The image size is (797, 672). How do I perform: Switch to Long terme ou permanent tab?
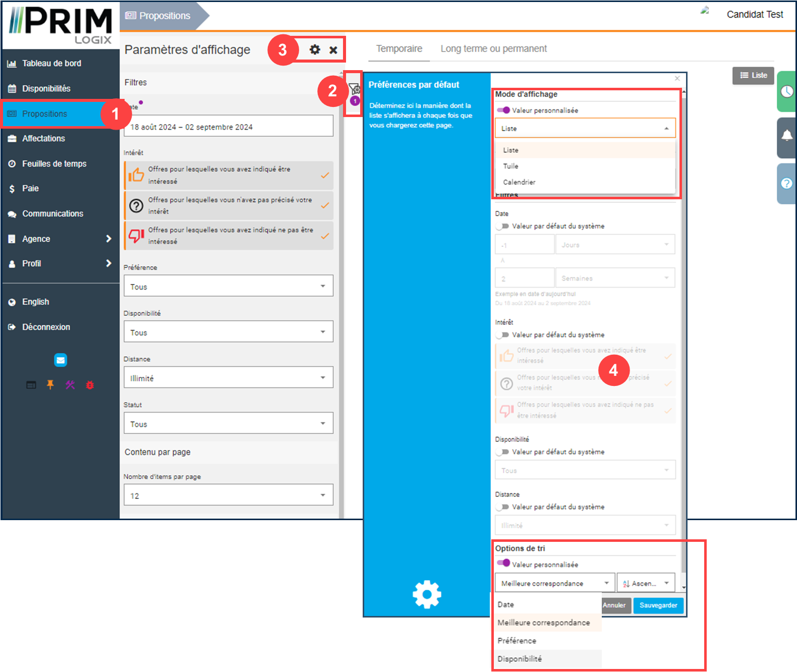click(x=493, y=49)
